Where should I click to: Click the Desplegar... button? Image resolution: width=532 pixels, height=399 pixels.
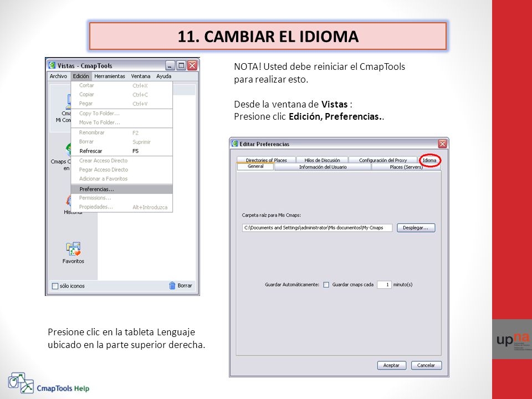click(x=416, y=228)
